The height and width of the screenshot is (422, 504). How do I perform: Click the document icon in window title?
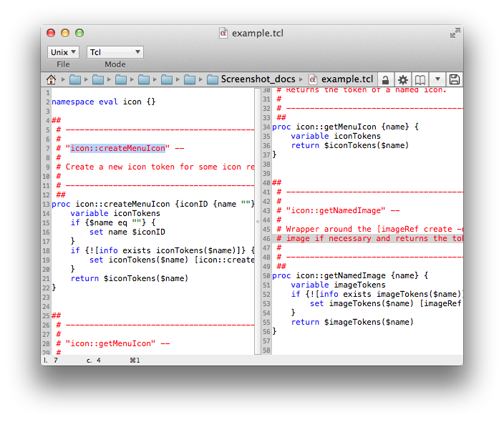click(223, 33)
